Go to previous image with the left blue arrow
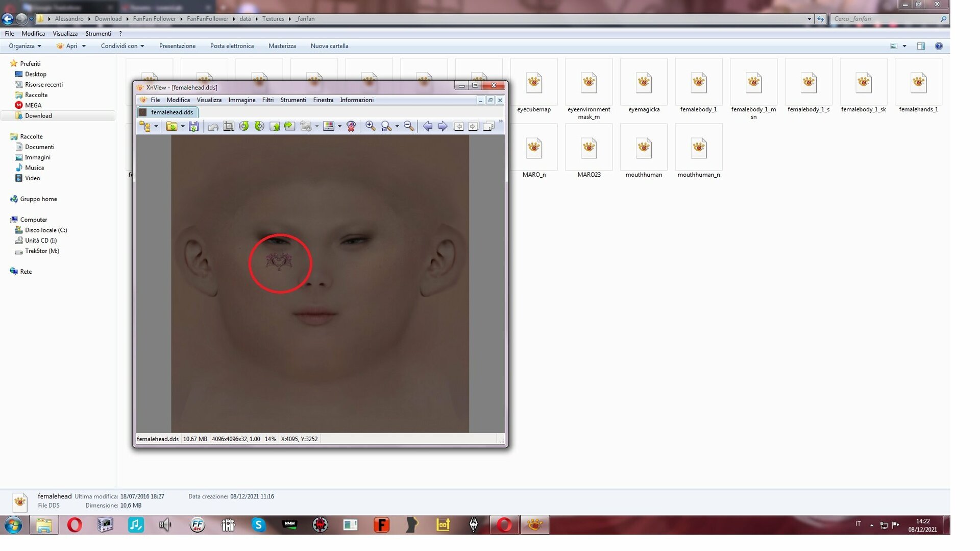Screen dimensions: 980x551 [428, 127]
